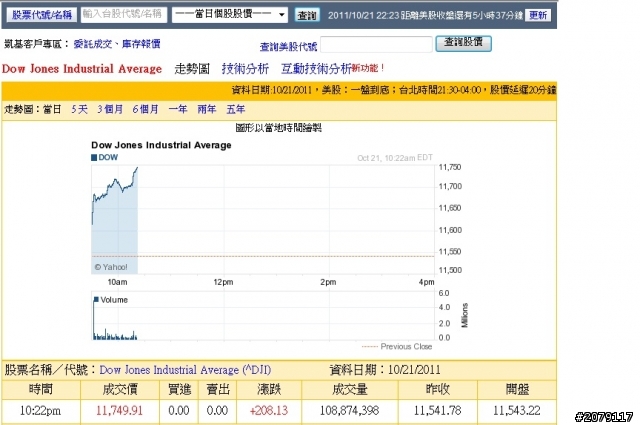Select the 當日 chart range
This screenshot has width=640, height=425.
[52, 109]
